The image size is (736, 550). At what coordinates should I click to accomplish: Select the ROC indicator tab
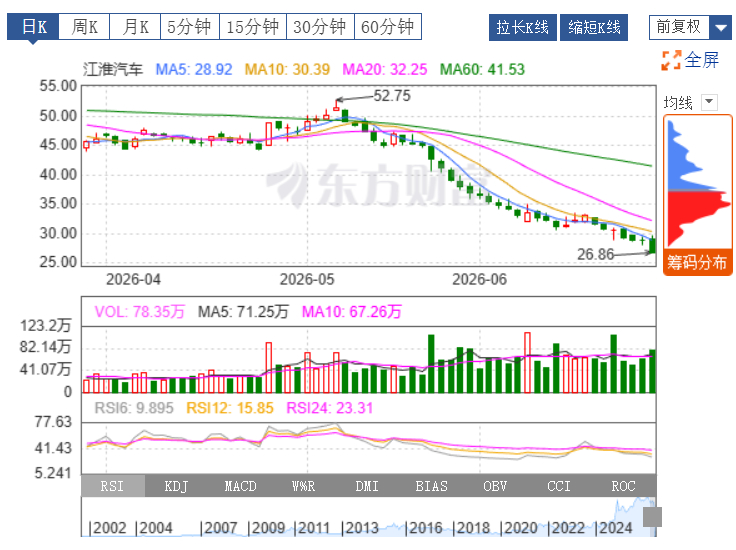(x=623, y=486)
